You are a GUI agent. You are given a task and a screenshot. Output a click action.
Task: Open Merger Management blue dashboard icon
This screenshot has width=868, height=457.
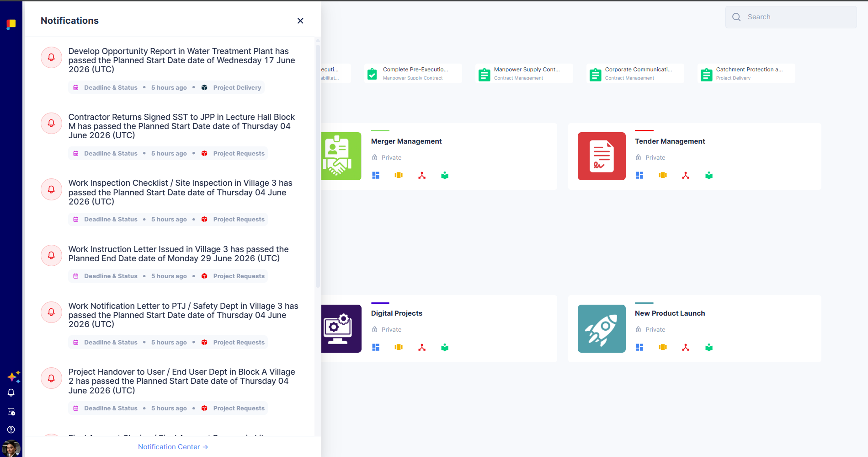point(376,175)
